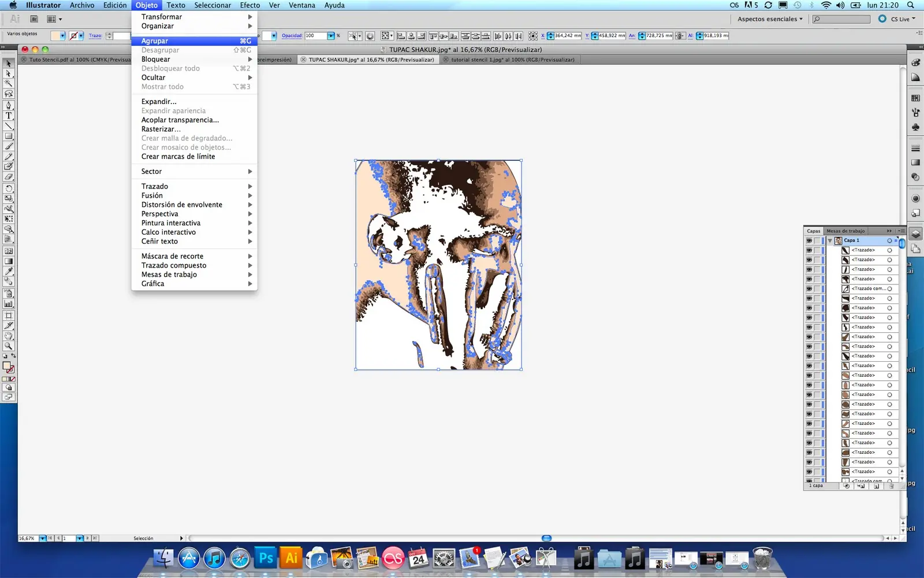Toggle the constrain proportions link icon
924x578 pixels.
pyautogui.click(x=680, y=36)
